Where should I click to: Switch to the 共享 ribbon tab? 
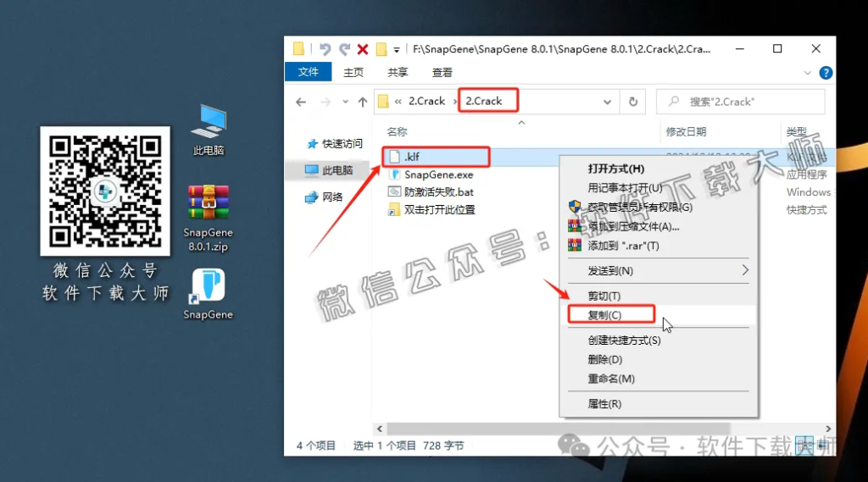pyautogui.click(x=398, y=73)
